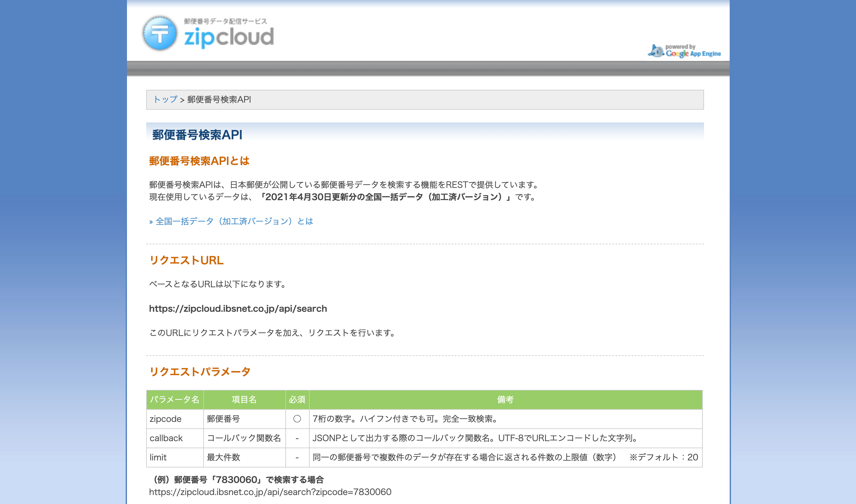The image size is (856, 504).
Task: Click the 項目名 column header
Action: point(244,399)
